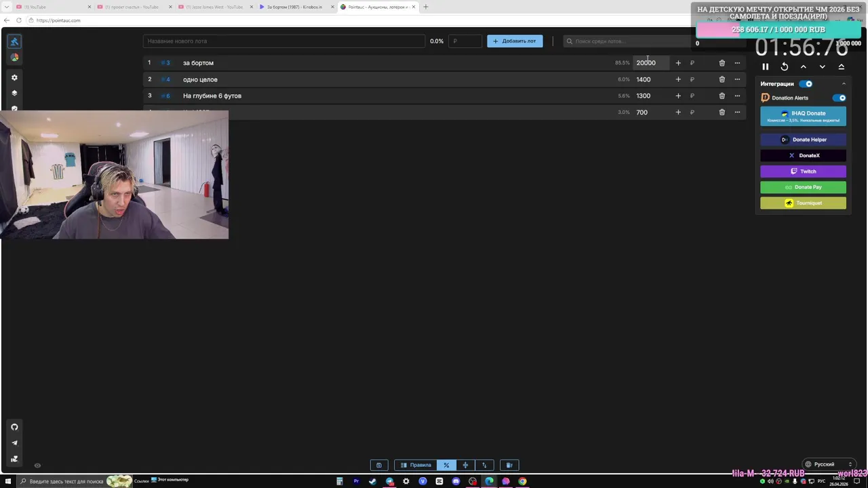Image resolution: width=868 pixels, height=488 pixels.
Task: Select 'одно целое' lot name
Action: click(x=200, y=79)
